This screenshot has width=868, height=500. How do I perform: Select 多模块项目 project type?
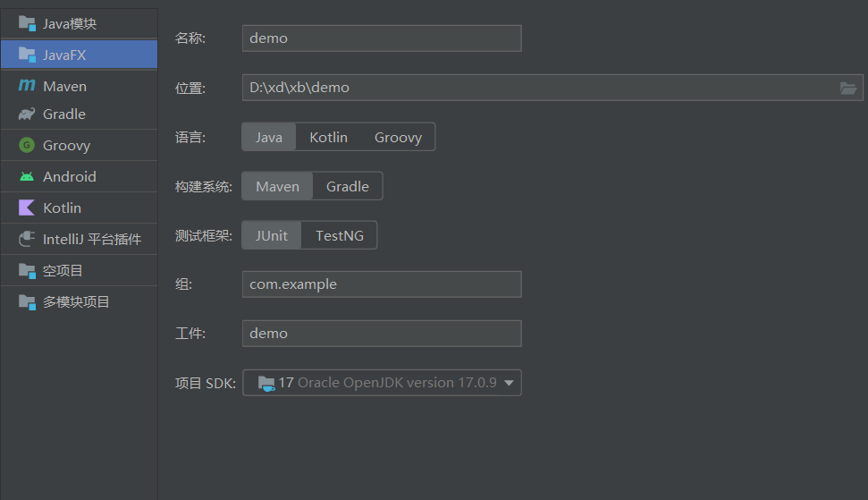pyautogui.click(x=80, y=301)
